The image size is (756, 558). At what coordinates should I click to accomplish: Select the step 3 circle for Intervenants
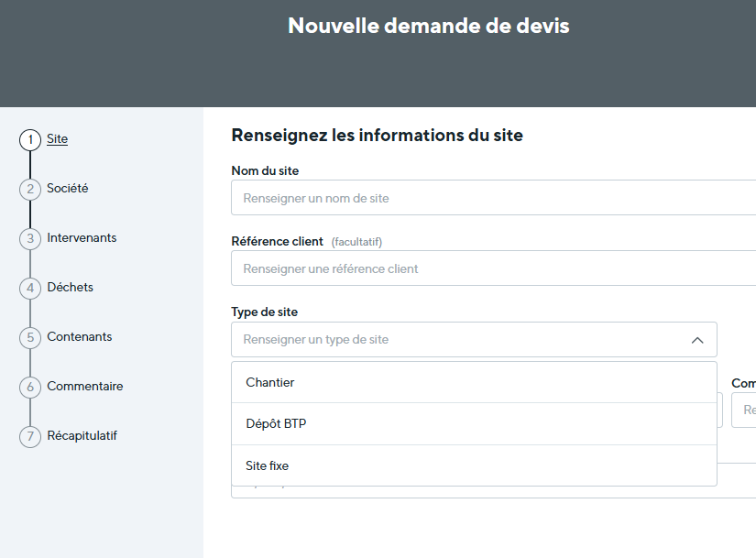click(x=30, y=239)
